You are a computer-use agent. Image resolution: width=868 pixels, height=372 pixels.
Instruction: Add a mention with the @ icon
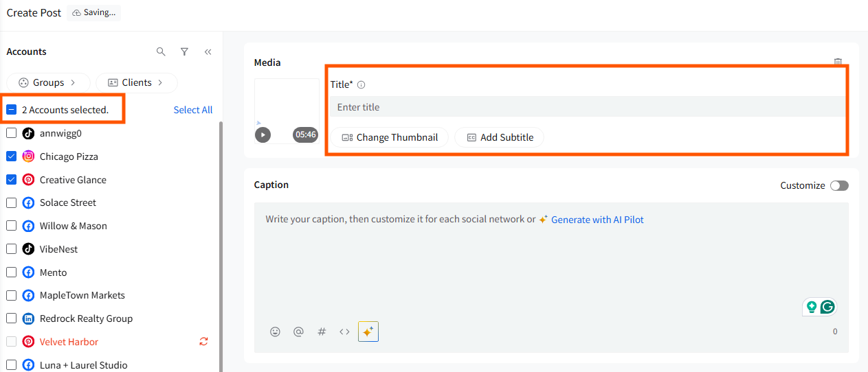pyautogui.click(x=298, y=332)
